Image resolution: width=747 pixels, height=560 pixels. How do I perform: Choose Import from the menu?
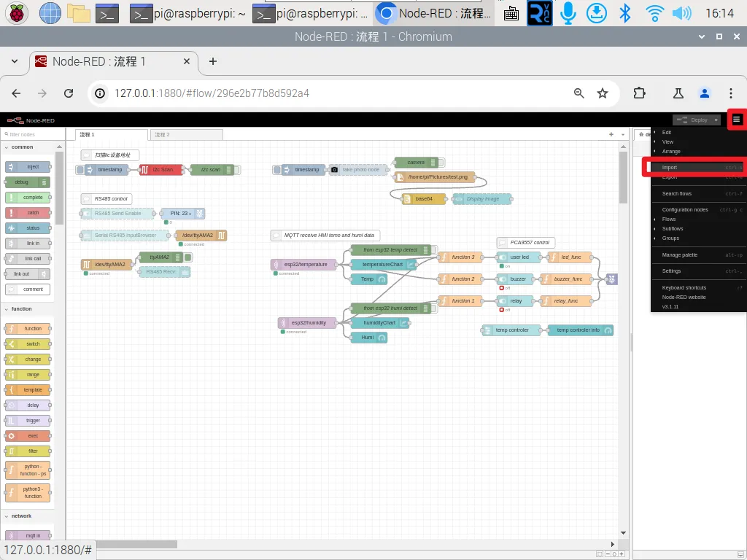(x=670, y=168)
